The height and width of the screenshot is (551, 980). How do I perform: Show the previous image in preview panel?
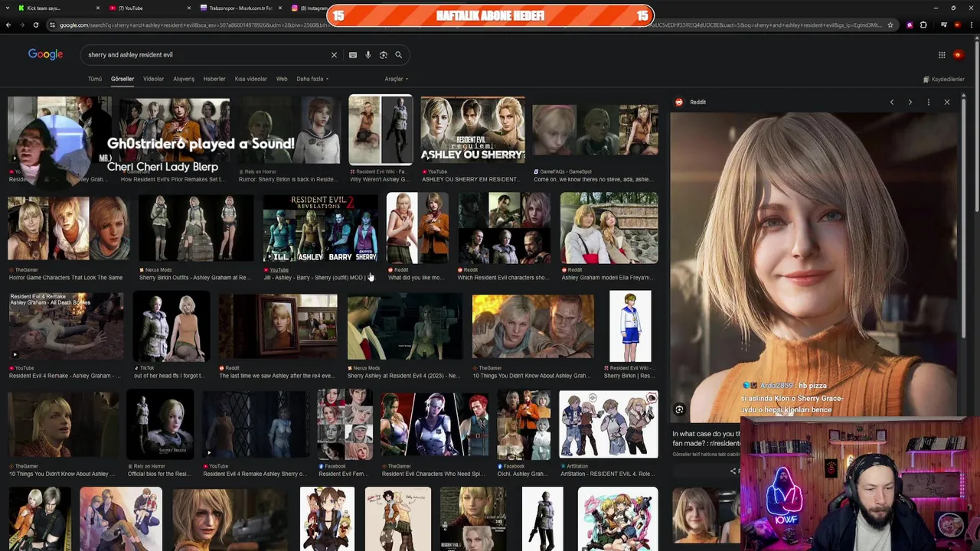[892, 102]
